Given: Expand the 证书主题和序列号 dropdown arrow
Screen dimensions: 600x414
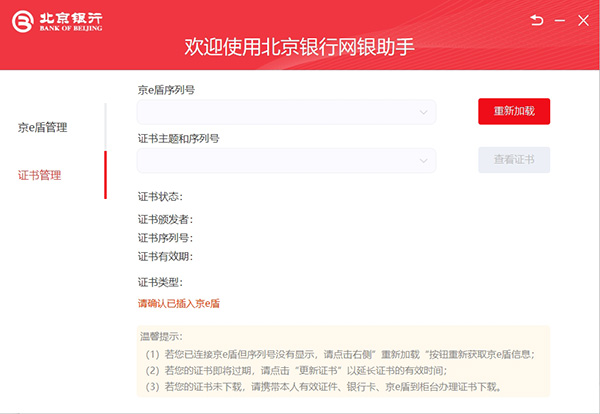Looking at the screenshot, I should [x=423, y=160].
